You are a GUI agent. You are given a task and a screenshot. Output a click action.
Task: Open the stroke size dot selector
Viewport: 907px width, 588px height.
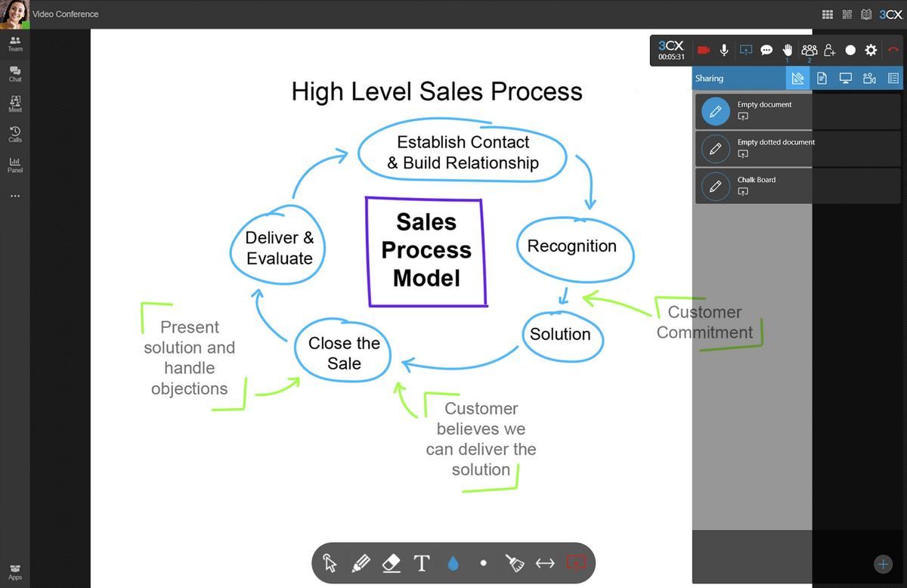[x=483, y=563]
